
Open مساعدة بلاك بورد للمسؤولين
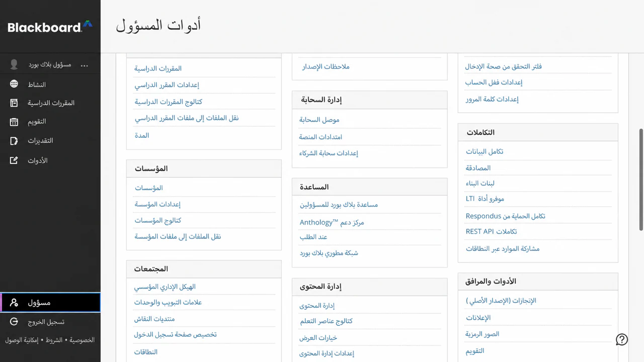(339, 205)
